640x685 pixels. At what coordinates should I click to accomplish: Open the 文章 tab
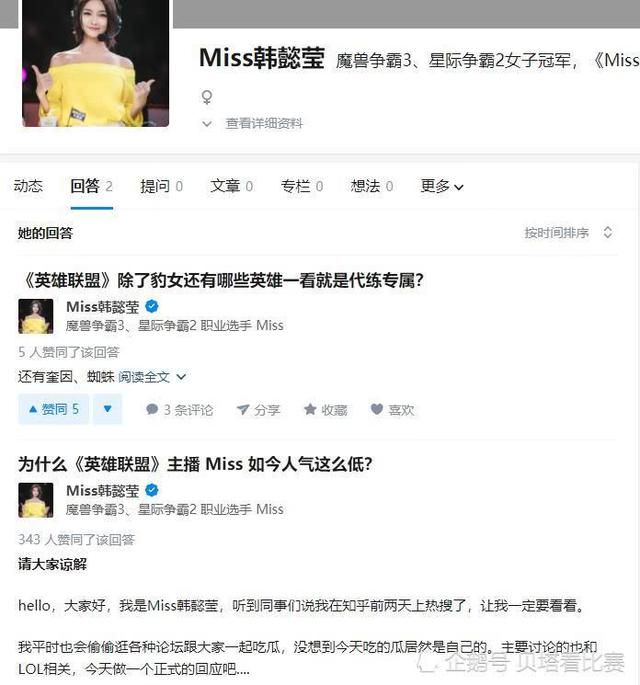coord(232,187)
